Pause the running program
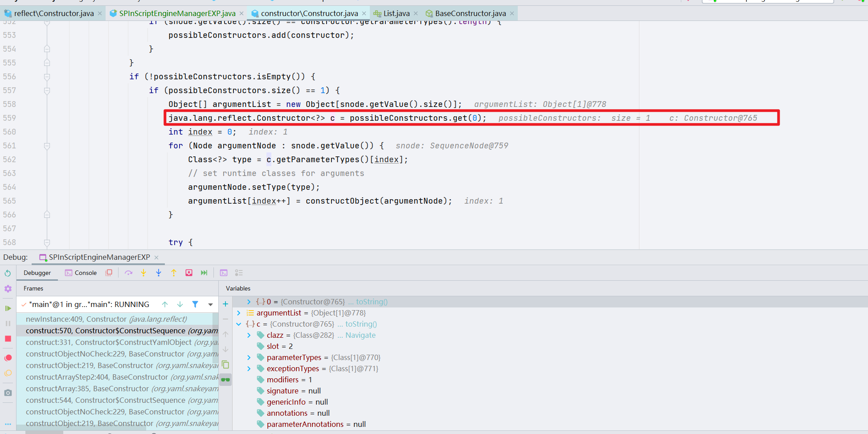Viewport: 868px width, 434px height. tap(8, 323)
